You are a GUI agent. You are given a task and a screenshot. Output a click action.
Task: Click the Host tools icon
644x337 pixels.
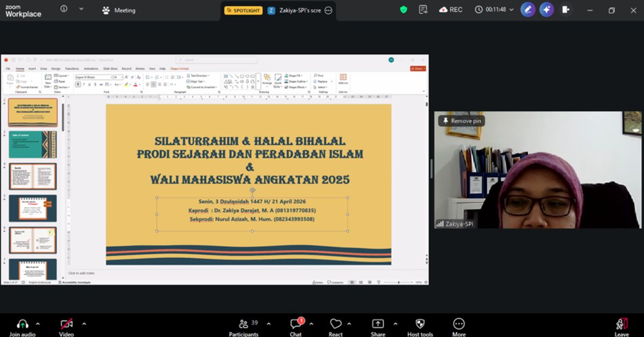tap(420, 325)
